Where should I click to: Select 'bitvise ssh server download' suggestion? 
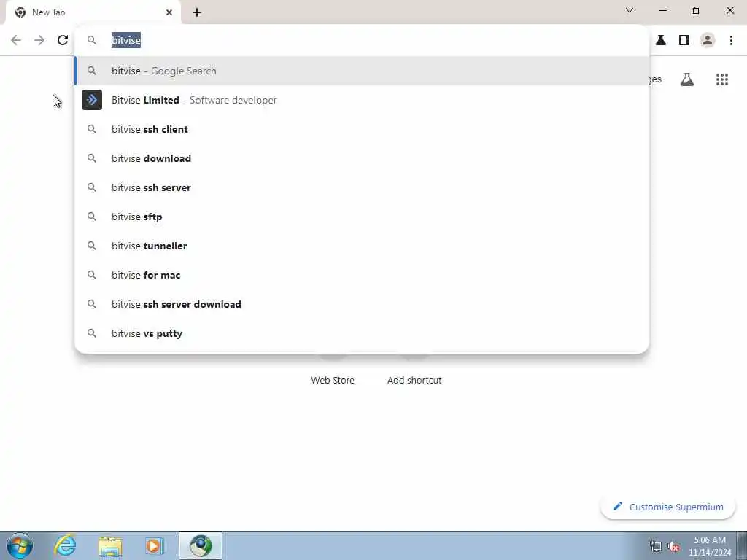click(x=362, y=304)
